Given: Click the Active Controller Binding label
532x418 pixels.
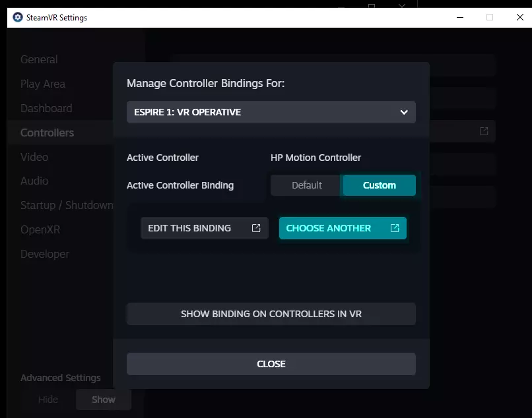Looking at the screenshot, I should point(180,185).
